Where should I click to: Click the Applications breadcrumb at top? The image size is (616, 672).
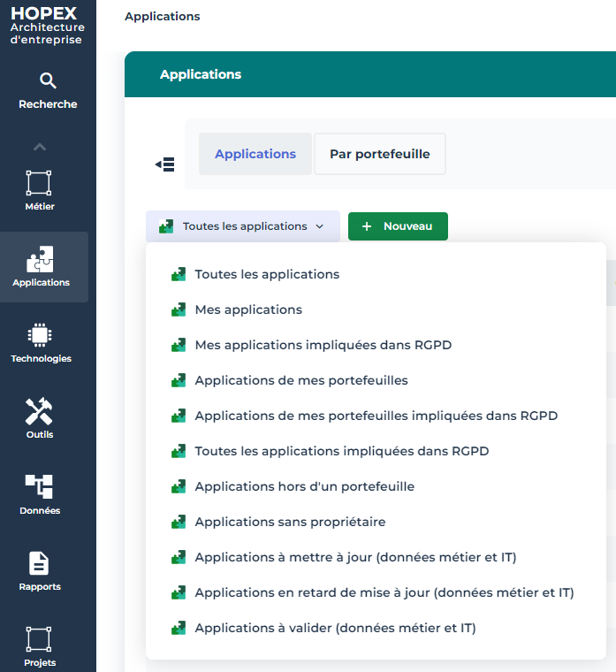click(x=163, y=17)
